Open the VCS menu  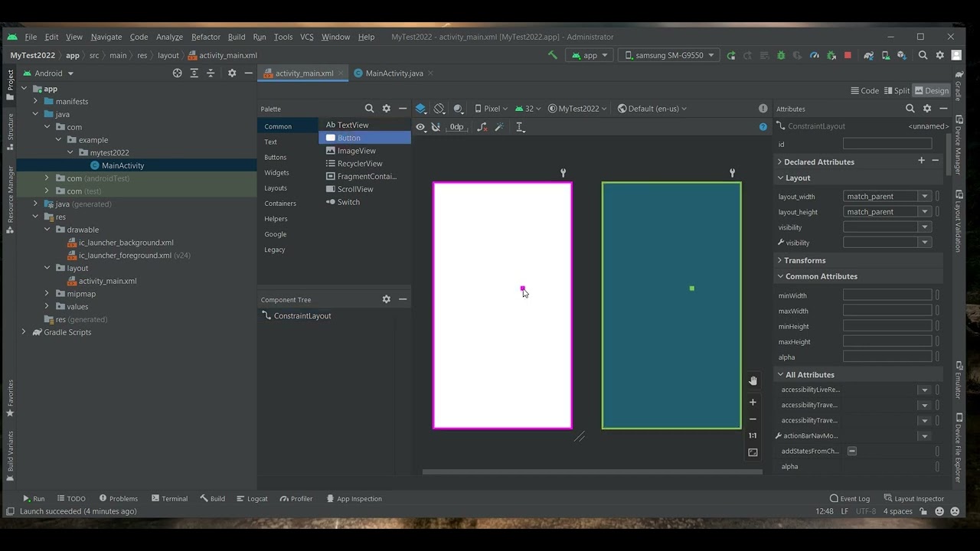pyautogui.click(x=306, y=37)
